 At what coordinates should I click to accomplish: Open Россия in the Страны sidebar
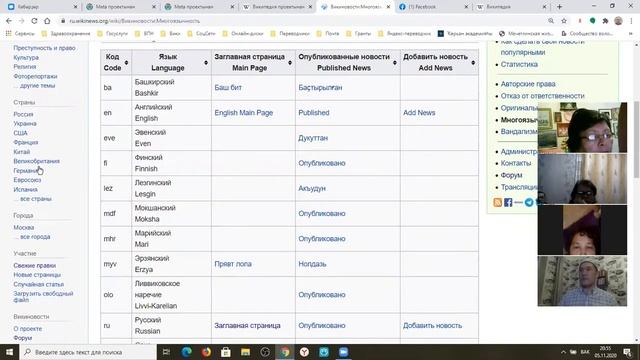(x=23, y=114)
